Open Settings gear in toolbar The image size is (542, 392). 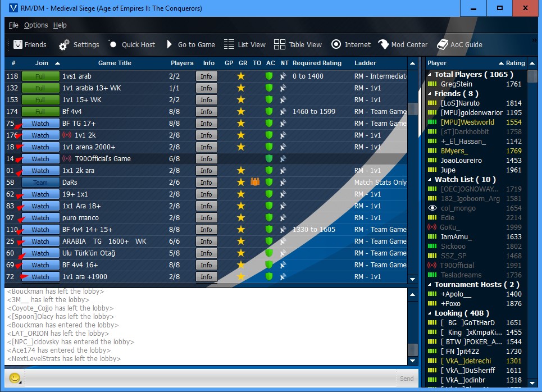[x=64, y=45]
